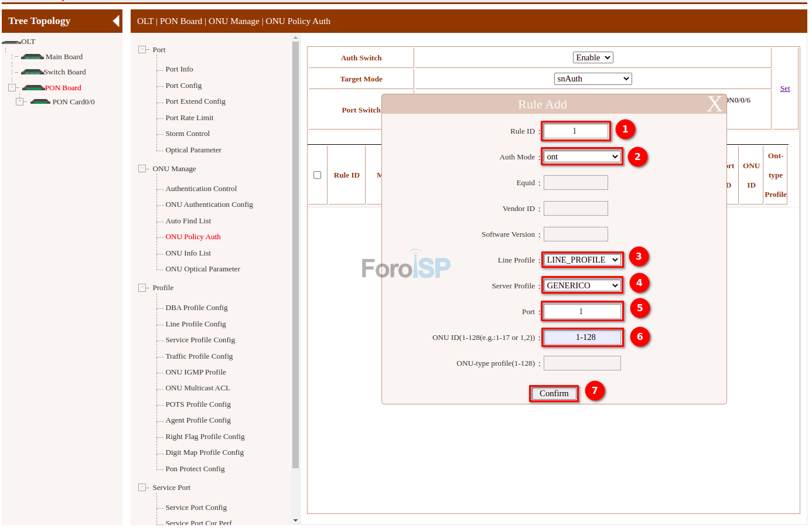Open the Target Mode snAuth dropdown

click(x=593, y=79)
